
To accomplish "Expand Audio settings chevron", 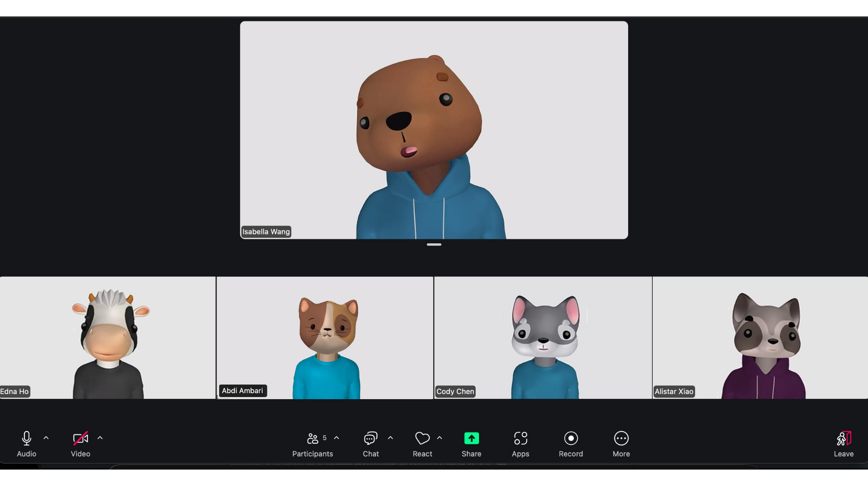I will 46,438.
